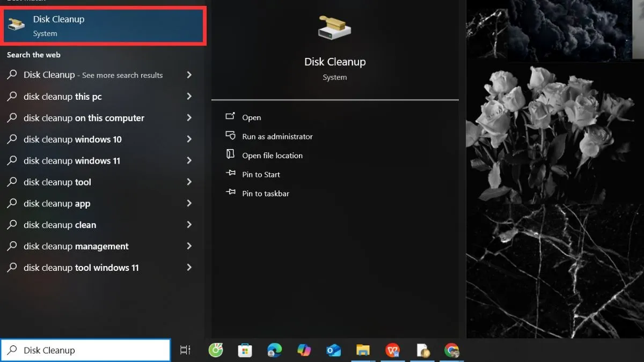Launch Microsoft Copilot from the taskbar
This screenshot has height=362, width=644.
coord(304,350)
